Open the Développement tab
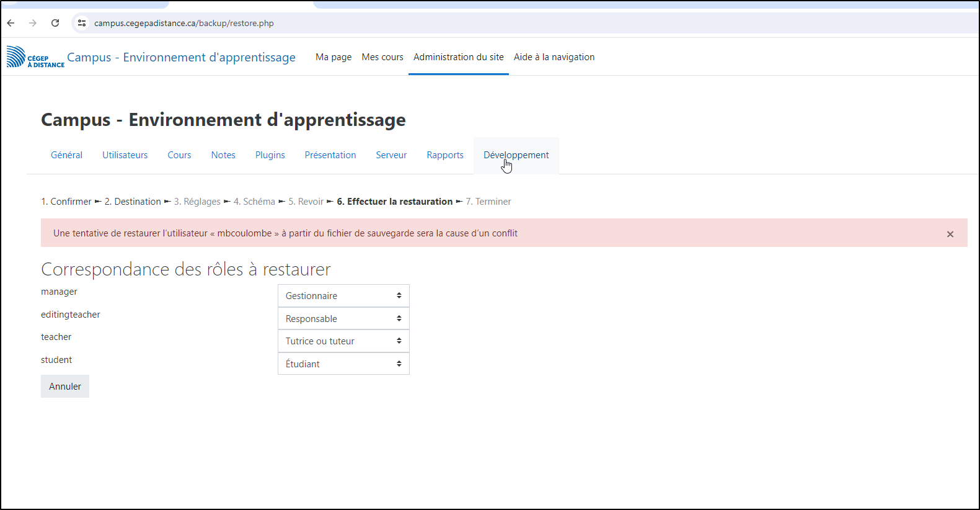The image size is (980, 510). point(516,155)
